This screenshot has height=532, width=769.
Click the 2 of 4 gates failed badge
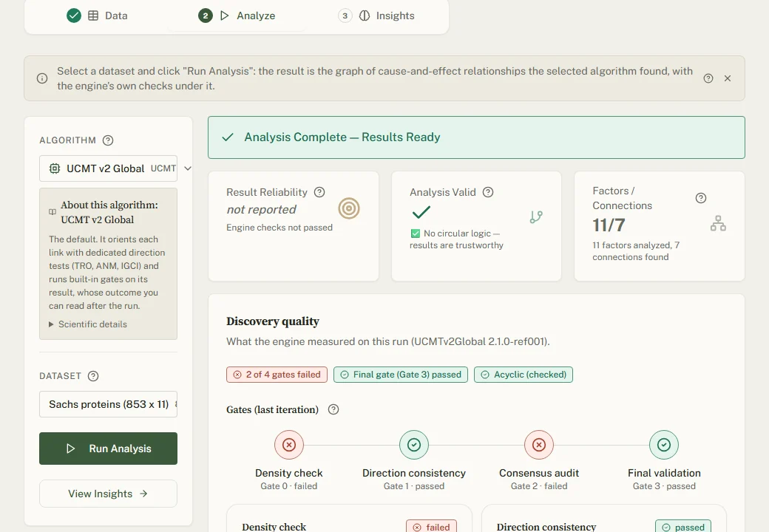(x=277, y=375)
